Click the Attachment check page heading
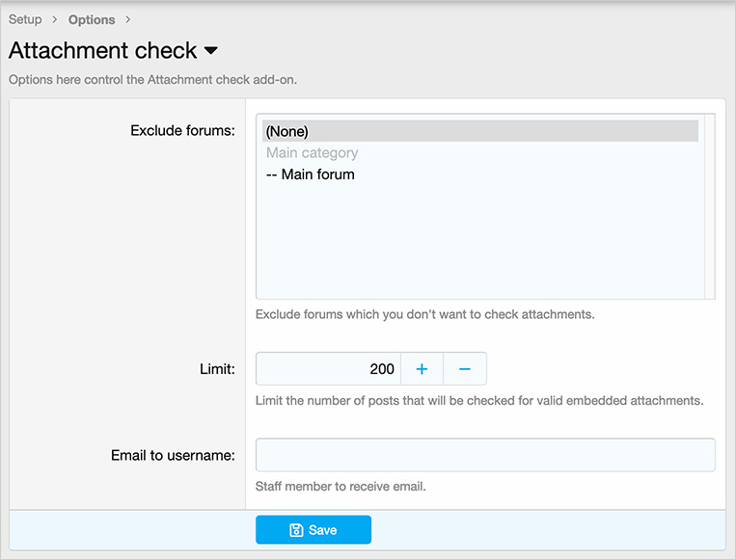The width and height of the screenshot is (736, 560). coord(102,50)
